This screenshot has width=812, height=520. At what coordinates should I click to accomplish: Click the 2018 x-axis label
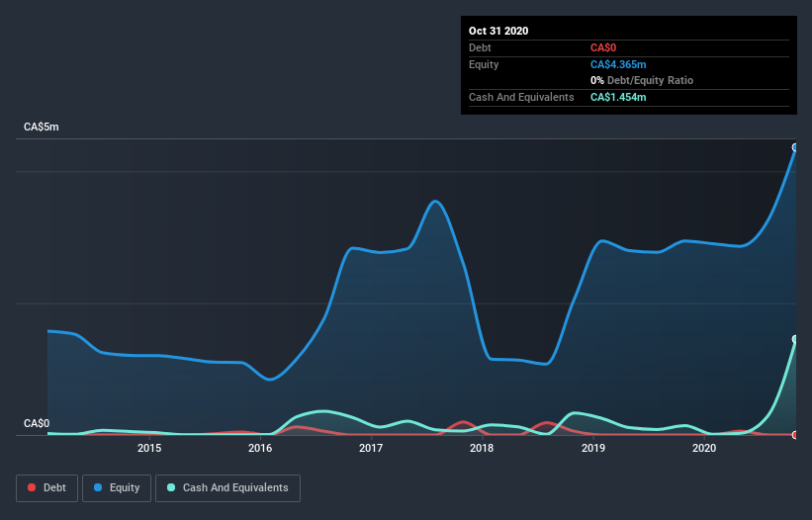click(482, 448)
